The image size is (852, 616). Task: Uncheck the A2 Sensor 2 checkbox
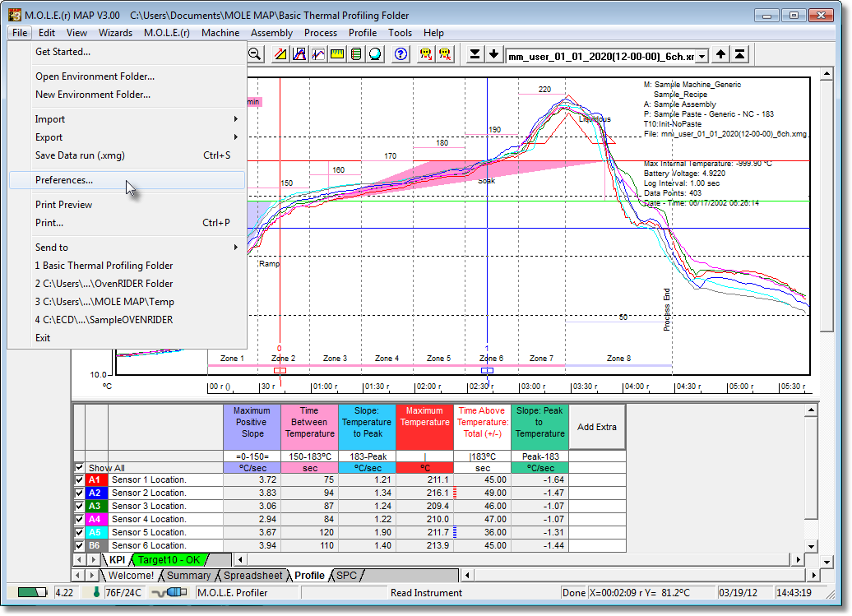(x=79, y=493)
